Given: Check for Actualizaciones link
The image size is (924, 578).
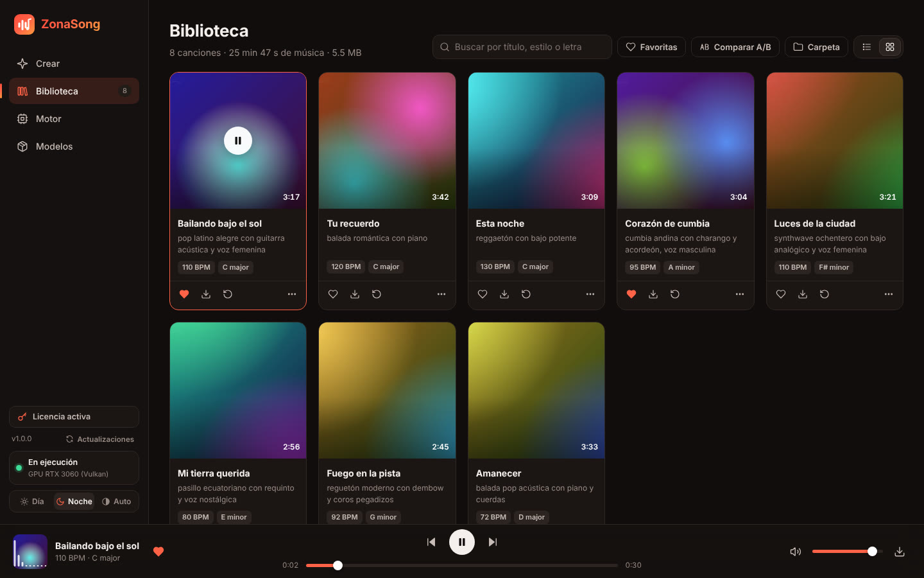Looking at the screenshot, I should (x=100, y=439).
